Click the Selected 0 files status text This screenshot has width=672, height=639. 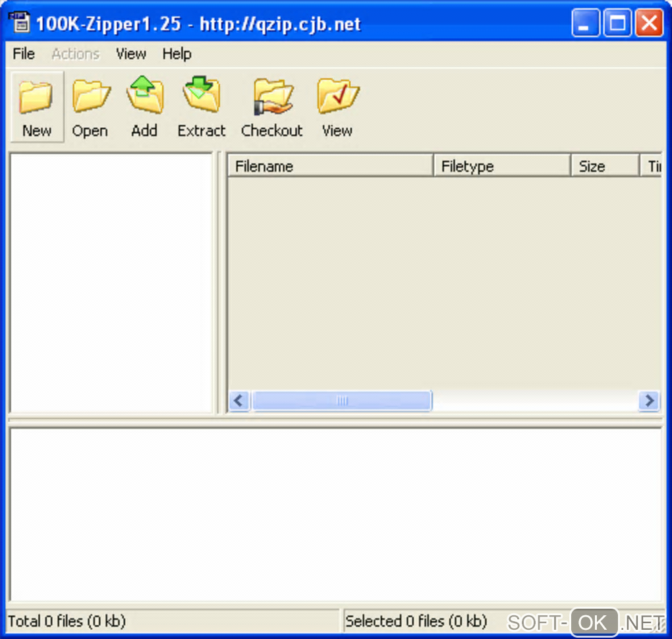416,621
